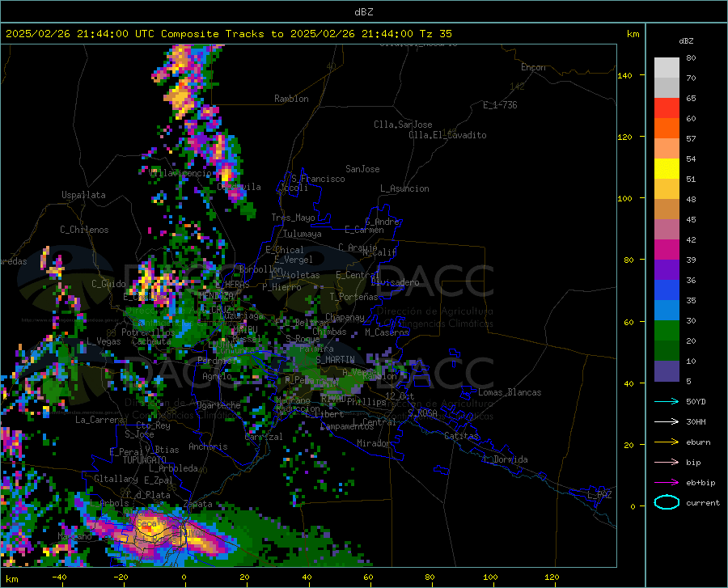Click the 'Anchoris' map label
728x588 pixels.
click(x=208, y=446)
